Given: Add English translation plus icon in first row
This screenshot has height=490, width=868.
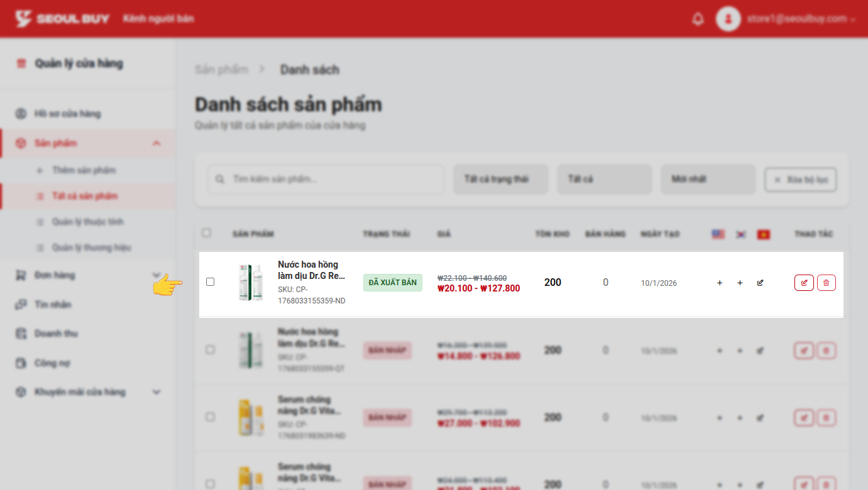Looking at the screenshot, I should 720,283.
